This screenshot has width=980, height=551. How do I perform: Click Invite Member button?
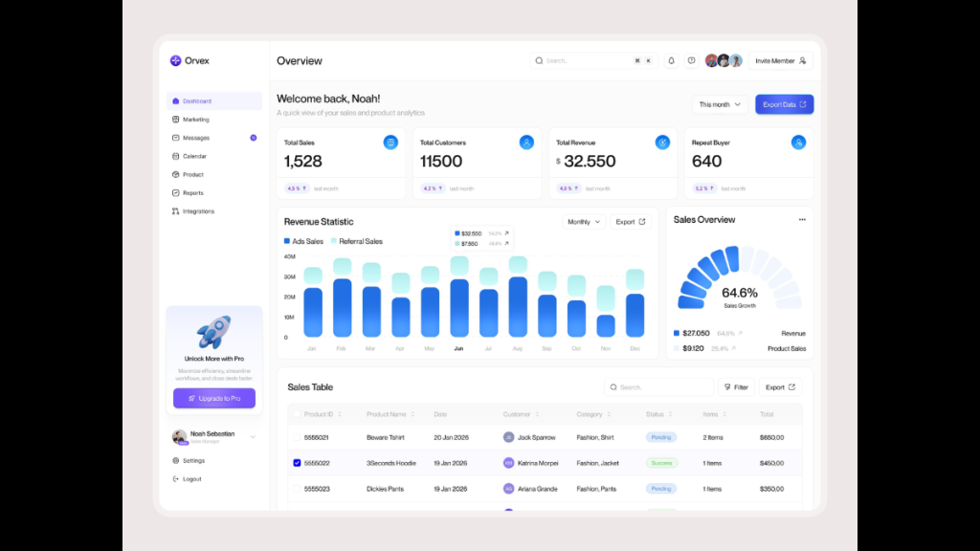click(x=781, y=60)
